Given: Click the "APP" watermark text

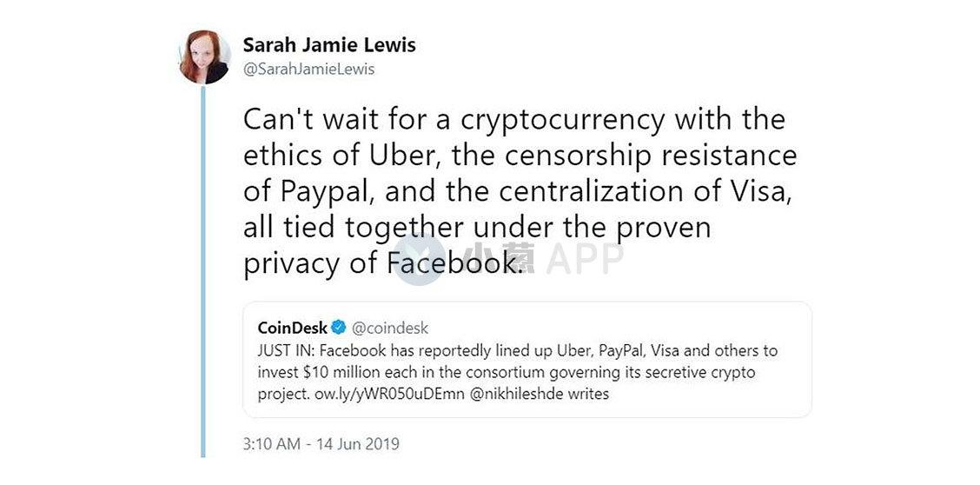Looking at the screenshot, I should point(585,258).
